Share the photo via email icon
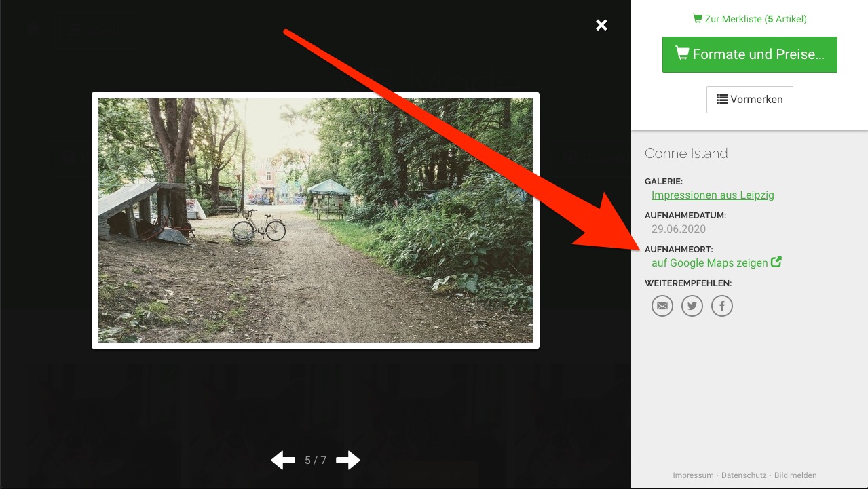This screenshot has height=489, width=868. (662, 306)
